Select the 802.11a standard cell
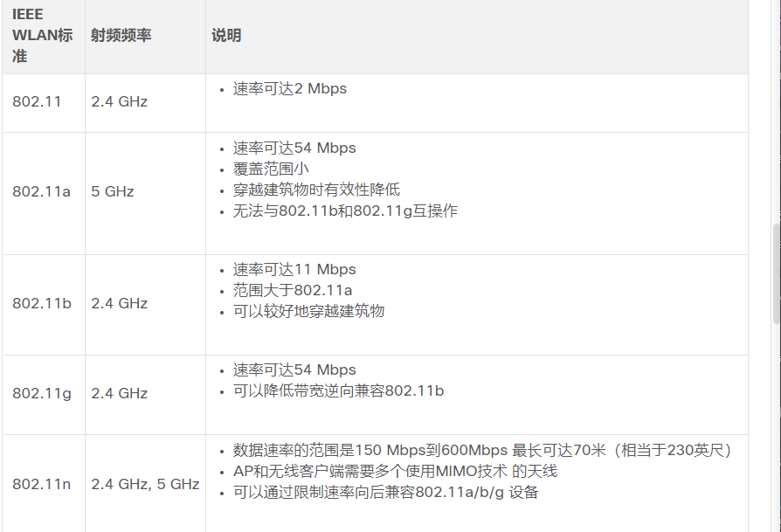The width and height of the screenshot is (781, 532). pyautogui.click(x=41, y=191)
